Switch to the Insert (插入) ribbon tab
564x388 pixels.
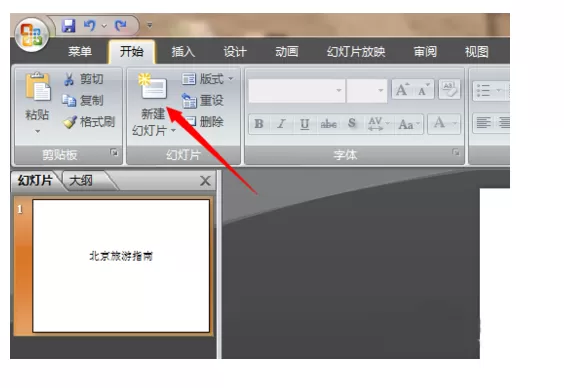click(183, 52)
